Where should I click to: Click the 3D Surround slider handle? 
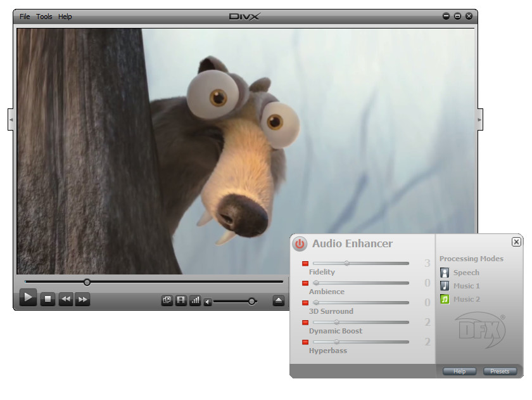tap(316, 302)
